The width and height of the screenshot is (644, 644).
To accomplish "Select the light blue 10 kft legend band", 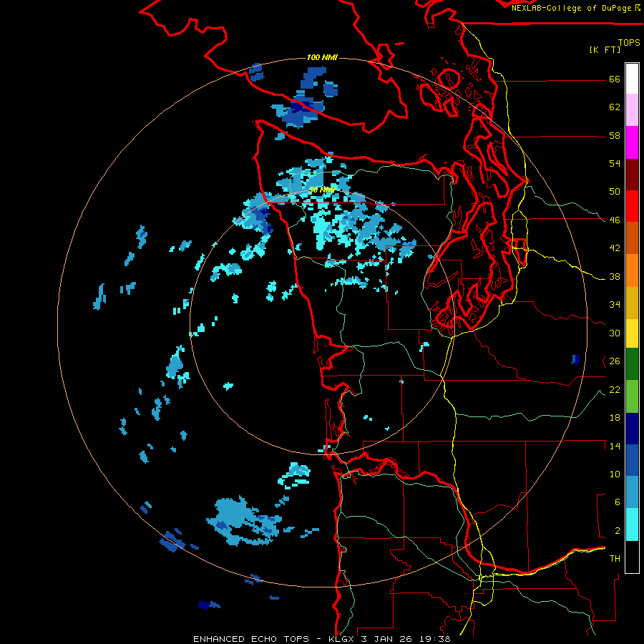I will 632,492.
